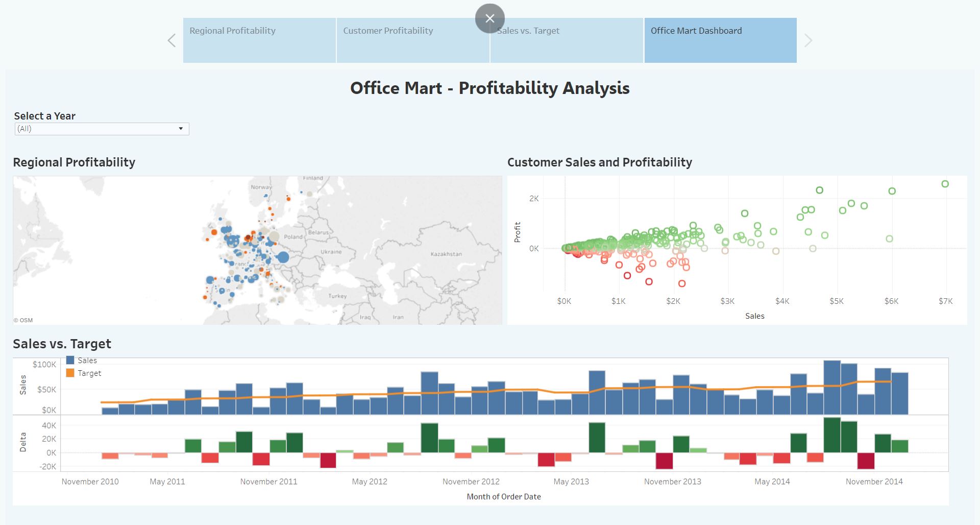Expand the Select a Year dropdown
Image resolution: width=980 pixels, height=525 pixels.
pyautogui.click(x=102, y=129)
